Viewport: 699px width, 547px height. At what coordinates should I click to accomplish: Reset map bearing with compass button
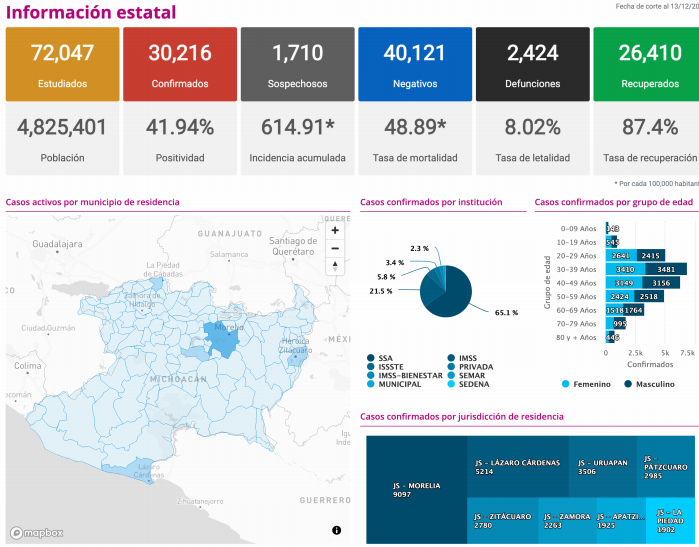[x=335, y=266]
